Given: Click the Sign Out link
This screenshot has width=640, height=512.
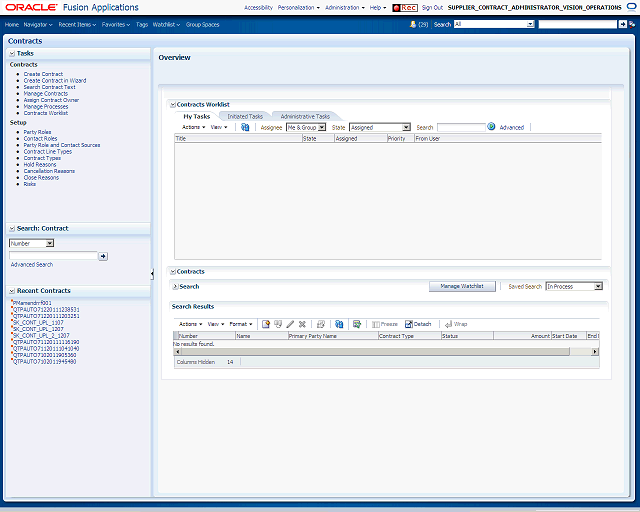Looking at the screenshot, I should 432,8.
